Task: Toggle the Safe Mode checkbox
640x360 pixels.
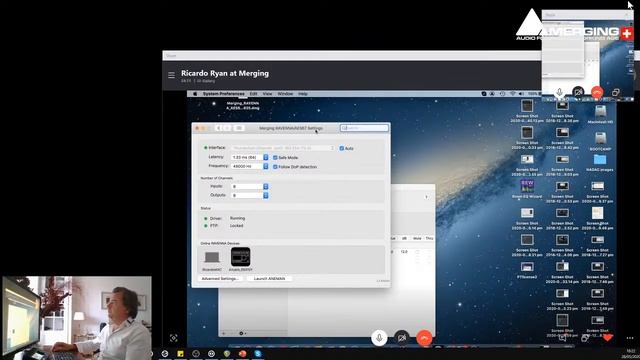Action: [275, 157]
